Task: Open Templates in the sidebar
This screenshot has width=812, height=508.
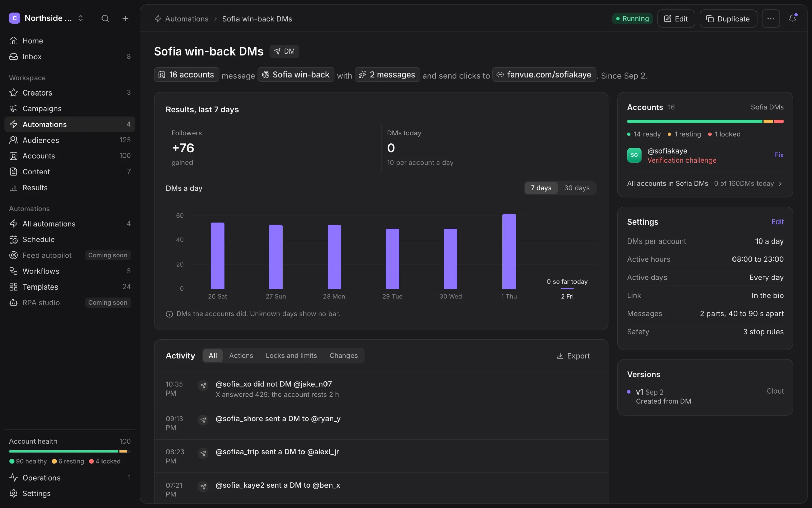Action: [70, 287]
